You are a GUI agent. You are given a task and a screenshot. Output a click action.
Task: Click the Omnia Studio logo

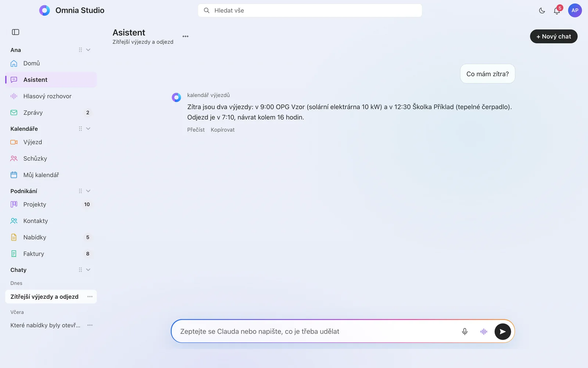point(44,10)
